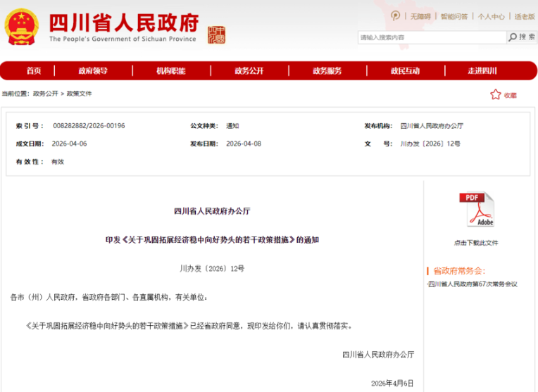Click the signature 四川省人民政府办公厅 at bottom right

pyautogui.click(x=378, y=355)
